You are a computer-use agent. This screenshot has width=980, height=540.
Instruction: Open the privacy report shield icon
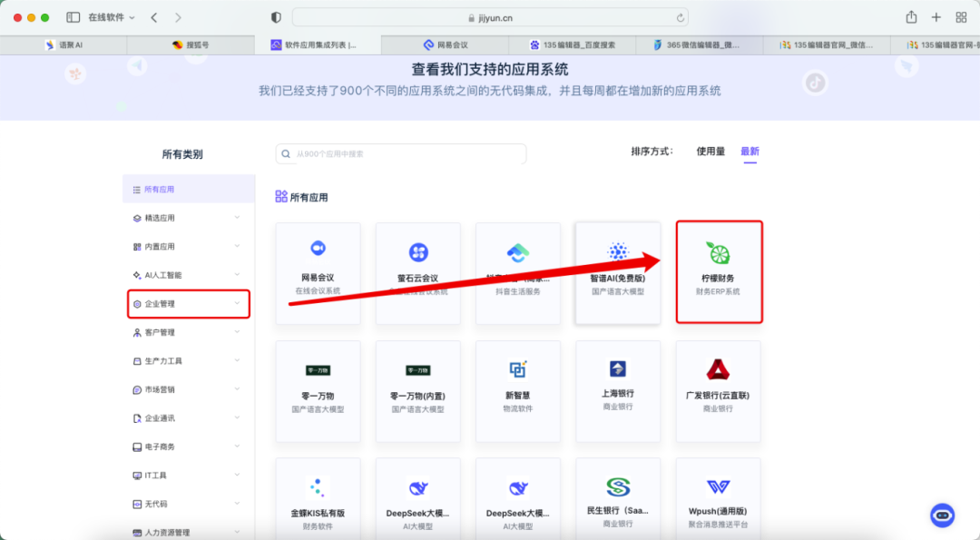tap(276, 17)
